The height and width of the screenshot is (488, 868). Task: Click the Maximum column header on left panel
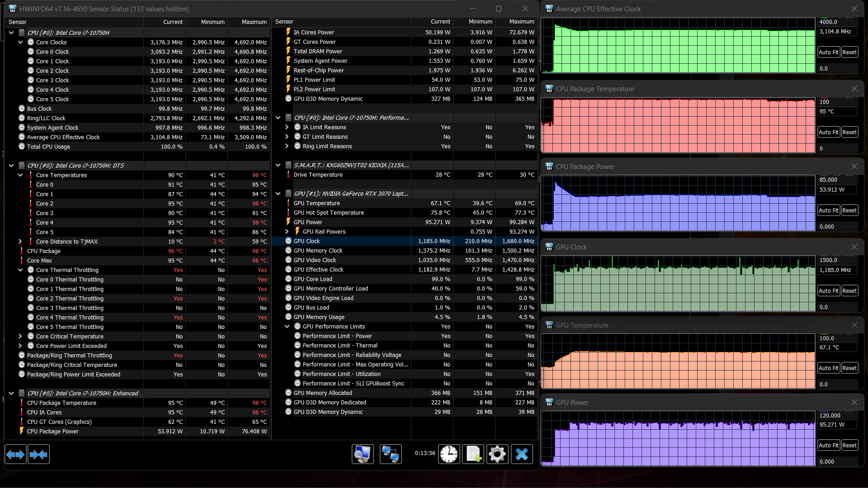tap(254, 22)
